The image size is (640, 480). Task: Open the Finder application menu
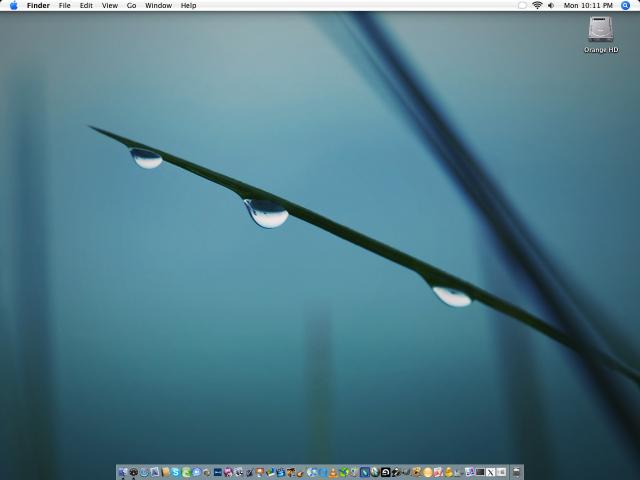tap(38, 6)
